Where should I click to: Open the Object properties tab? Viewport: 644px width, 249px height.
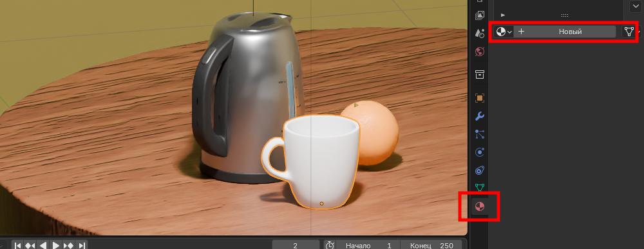click(x=479, y=98)
